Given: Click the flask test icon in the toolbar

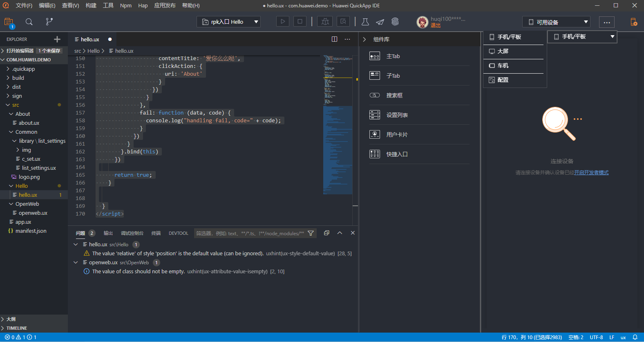Looking at the screenshot, I should pos(365,22).
